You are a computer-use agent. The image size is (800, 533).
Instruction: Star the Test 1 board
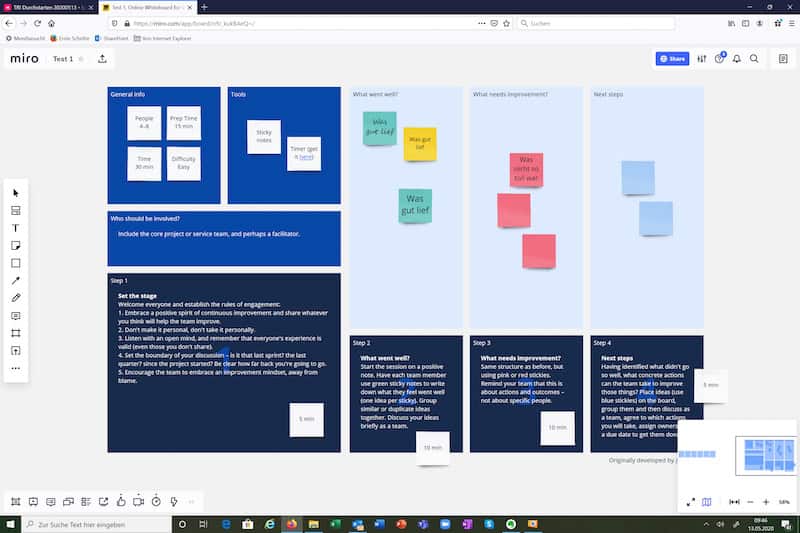(81, 59)
